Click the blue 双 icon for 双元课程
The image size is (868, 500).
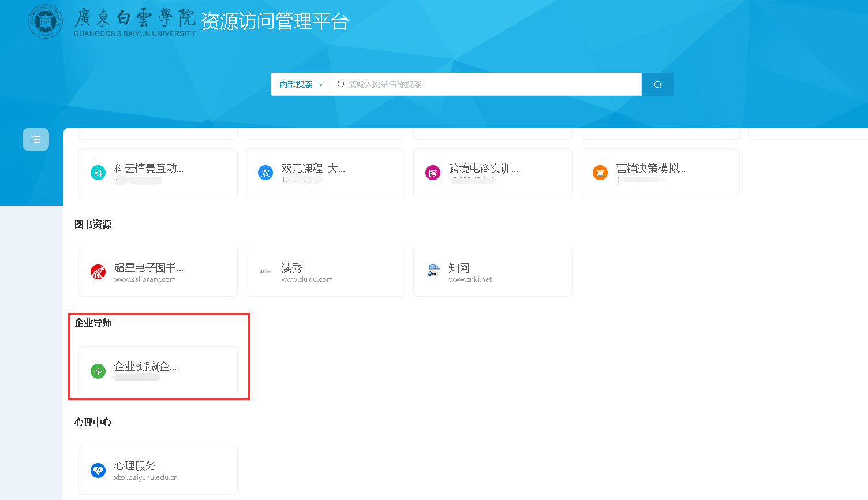pos(265,173)
